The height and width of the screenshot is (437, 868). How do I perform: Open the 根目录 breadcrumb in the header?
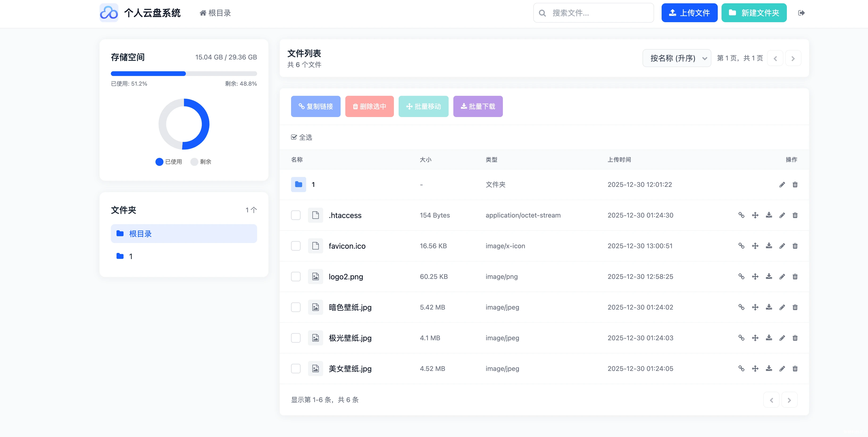[215, 13]
